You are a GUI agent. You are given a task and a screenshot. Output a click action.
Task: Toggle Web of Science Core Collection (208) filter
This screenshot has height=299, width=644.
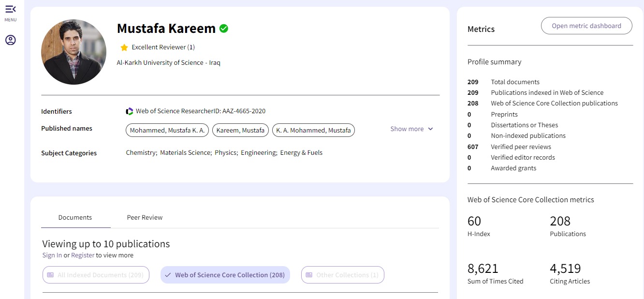pyautogui.click(x=225, y=275)
